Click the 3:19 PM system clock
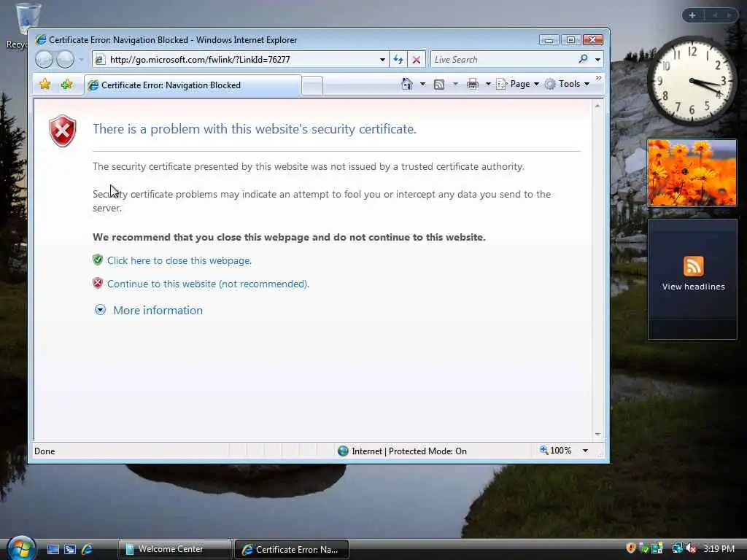The height and width of the screenshot is (560, 747). pyautogui.click(x=719, y=548)
